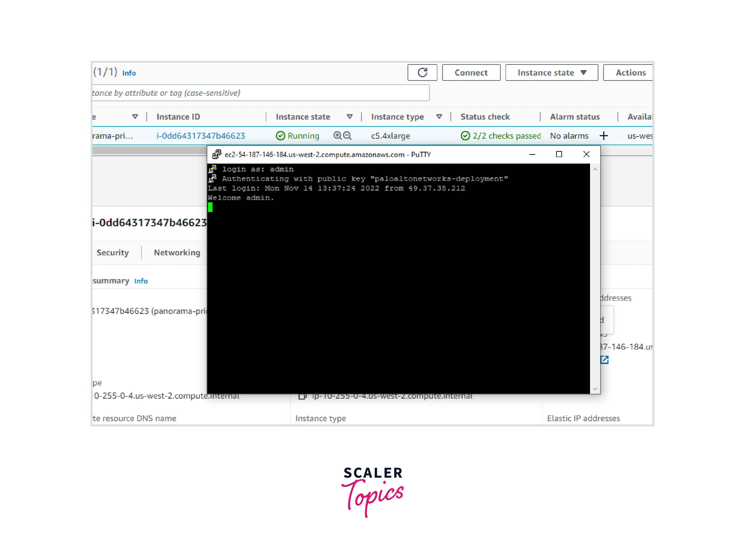
Task: Focus the find instance by attribute search field
Action: click(x=259, y=93)
